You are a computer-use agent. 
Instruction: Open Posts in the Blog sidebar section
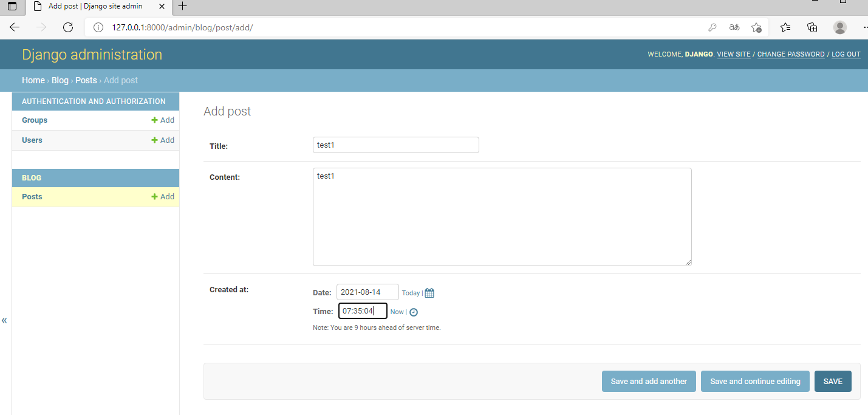click(32, 197)
